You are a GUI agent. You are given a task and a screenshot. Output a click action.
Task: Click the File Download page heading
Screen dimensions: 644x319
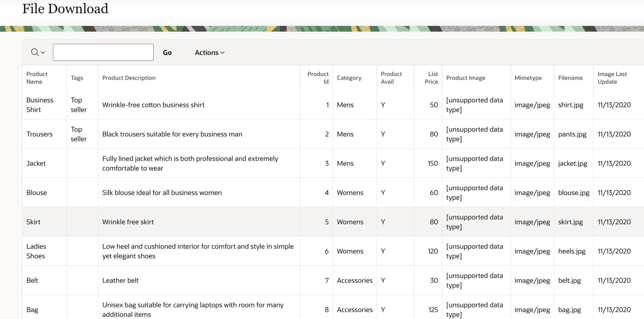pyautogui.click(x=65, y=9)
